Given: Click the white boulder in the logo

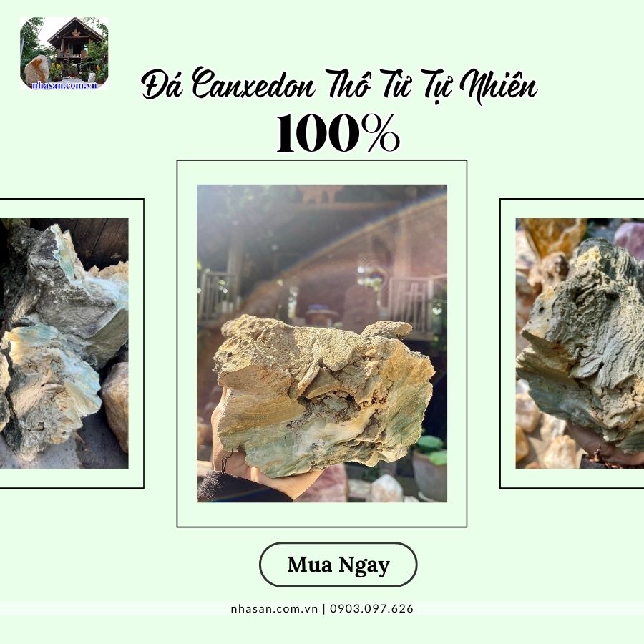Looking at the screenshot, I should point(36,69).
